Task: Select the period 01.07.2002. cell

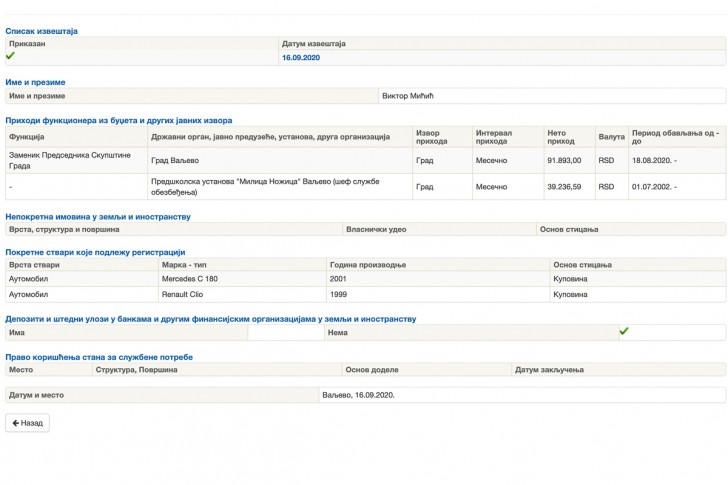Action: (677, 187)
